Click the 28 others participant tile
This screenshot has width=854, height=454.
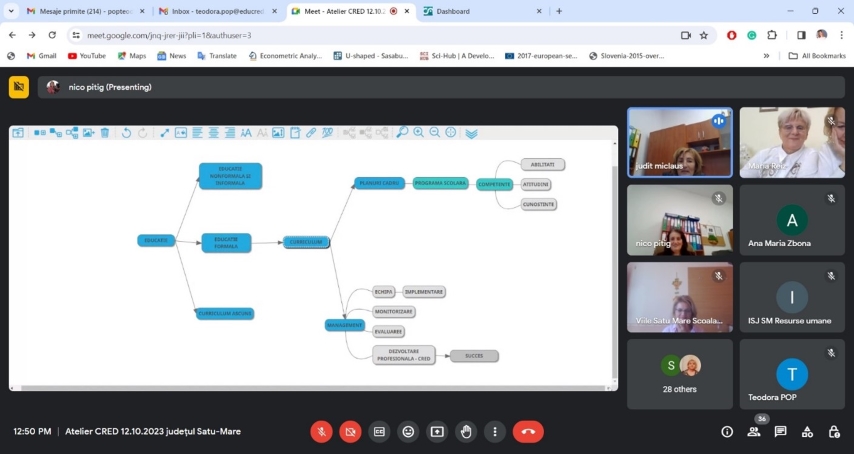[679, 373]
